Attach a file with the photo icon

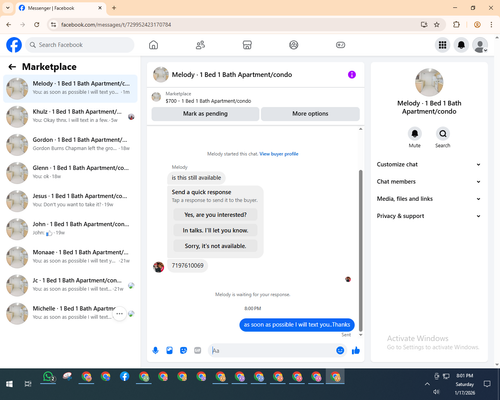pos(169,350)
